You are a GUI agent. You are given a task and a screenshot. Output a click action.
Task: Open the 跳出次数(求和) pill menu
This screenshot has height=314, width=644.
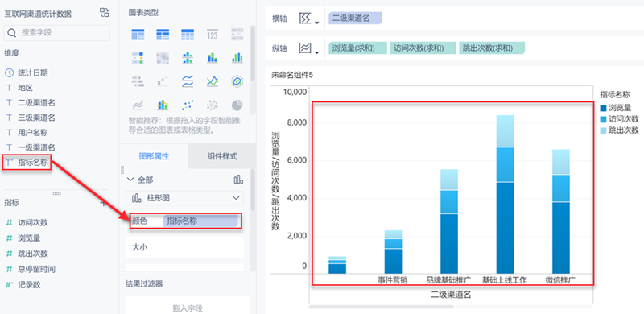[492, 48]
